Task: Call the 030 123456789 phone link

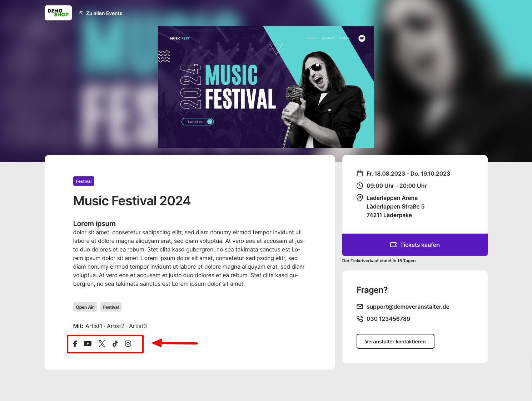Action: 388,319
